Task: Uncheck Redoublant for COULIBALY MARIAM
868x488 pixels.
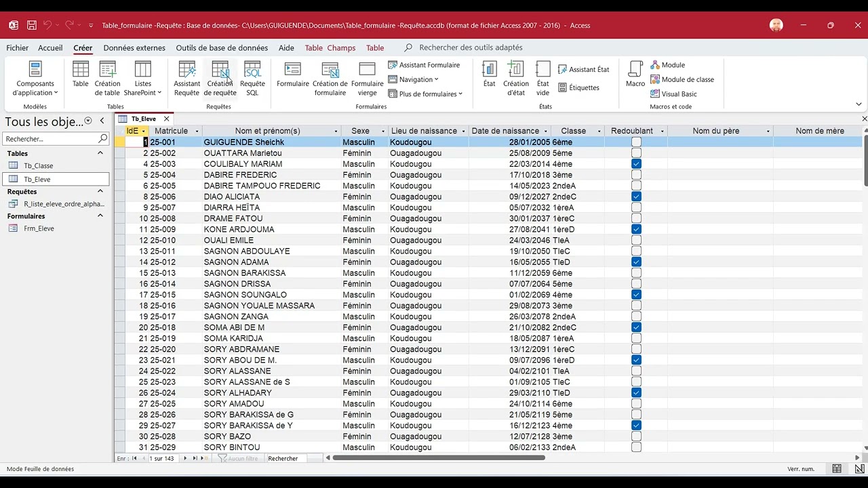Action: 636,164
